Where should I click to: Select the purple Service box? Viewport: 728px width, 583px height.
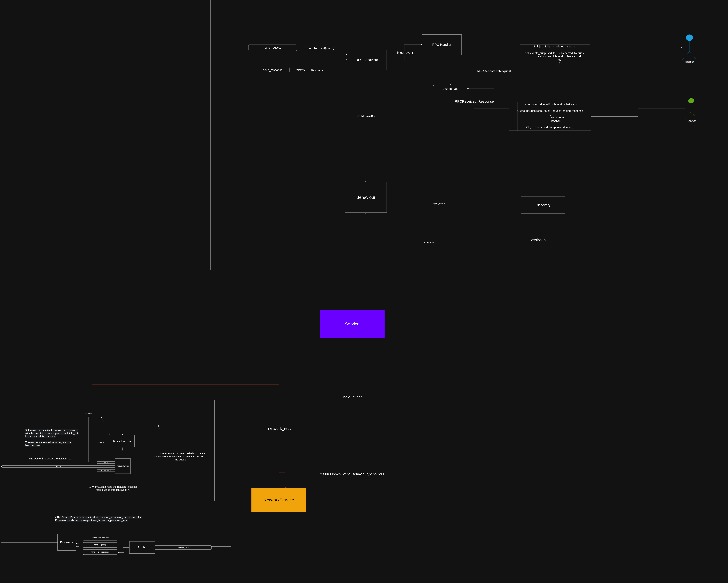[x=352, y=324]
